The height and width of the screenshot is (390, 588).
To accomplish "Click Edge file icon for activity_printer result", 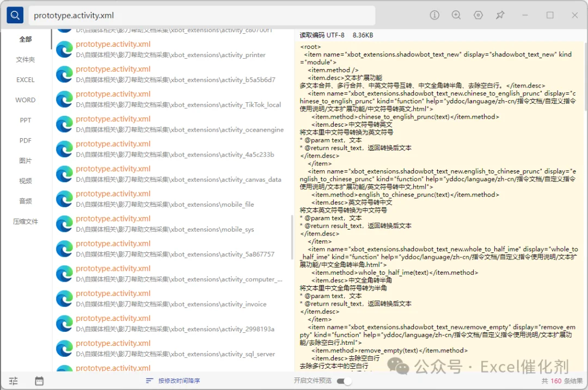I will click(x=64, y=49).
